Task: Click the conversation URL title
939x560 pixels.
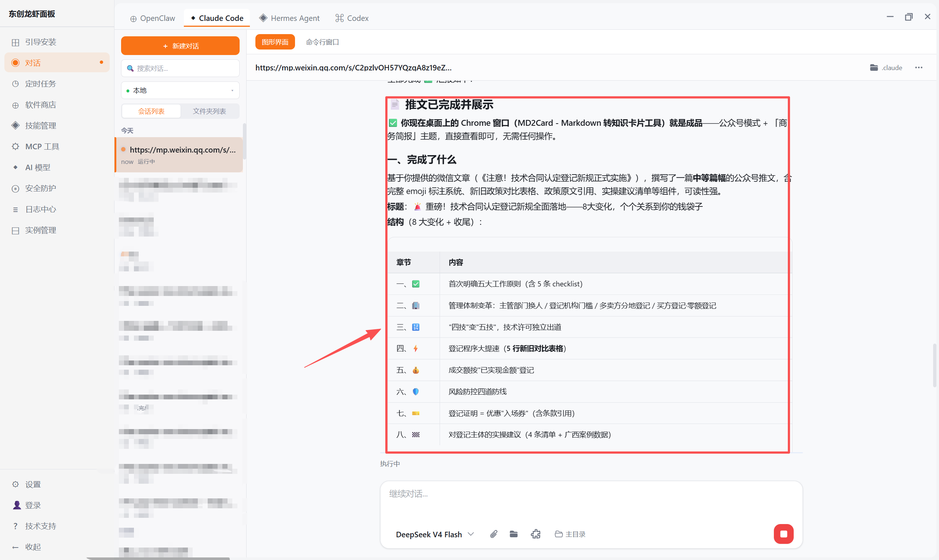Action: pos(353,67)
